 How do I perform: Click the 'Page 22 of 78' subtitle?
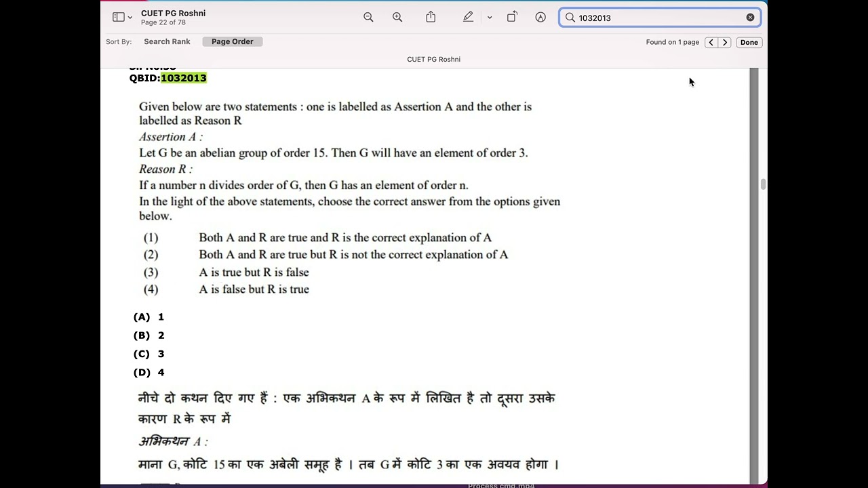pyautogui.click(x=163, y=23)
